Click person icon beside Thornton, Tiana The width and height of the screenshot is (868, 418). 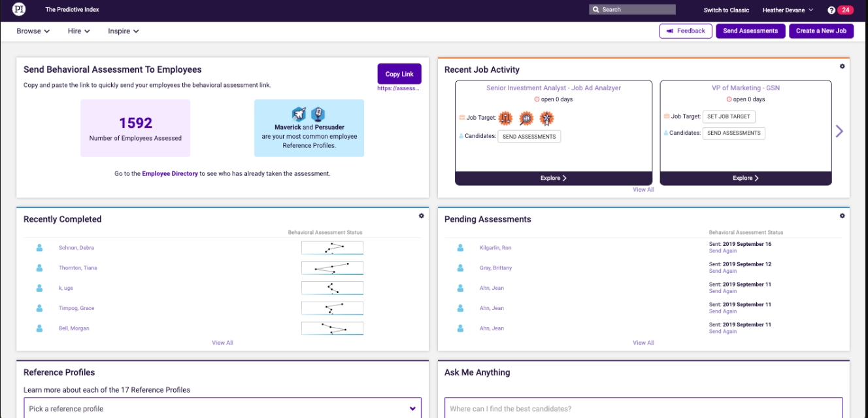[39, 268]
